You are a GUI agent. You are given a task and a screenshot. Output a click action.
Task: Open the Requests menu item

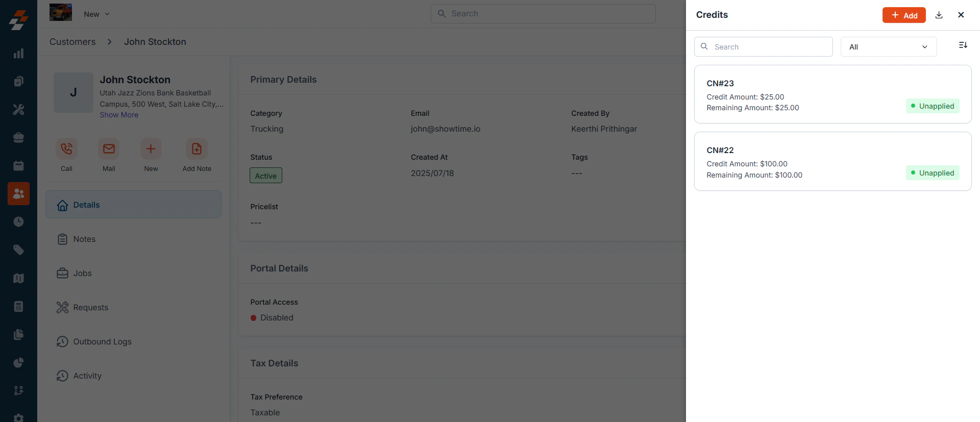click(133, 307)
